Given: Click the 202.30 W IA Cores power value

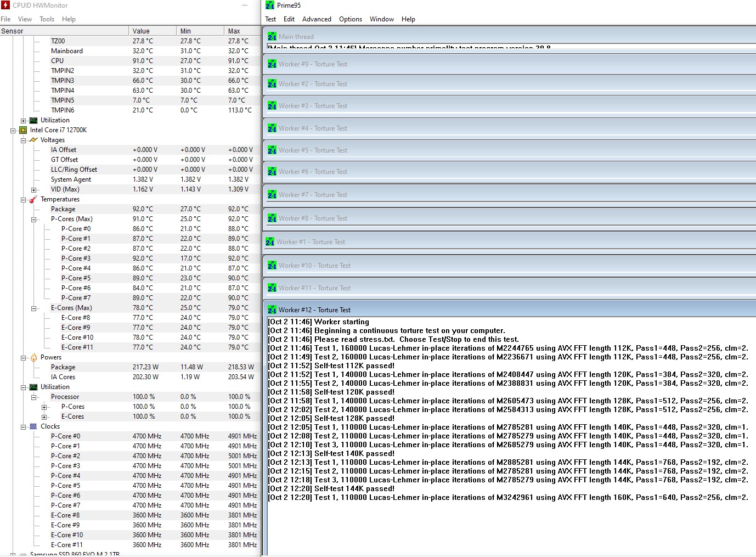Looking at the screenshot, I should coord(145,377).
